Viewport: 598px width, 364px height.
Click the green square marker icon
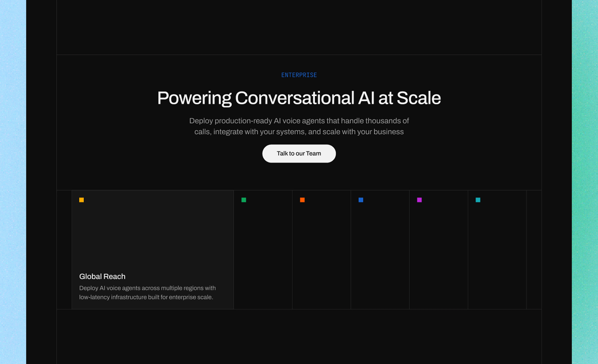point(244,200)
